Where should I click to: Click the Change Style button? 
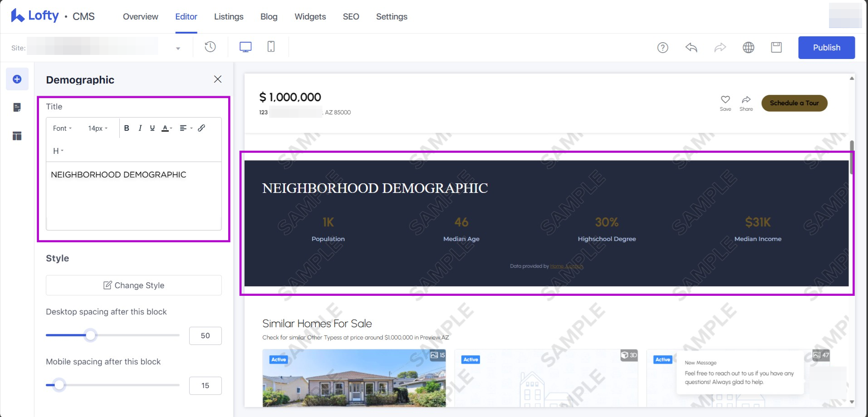[134, 285]
